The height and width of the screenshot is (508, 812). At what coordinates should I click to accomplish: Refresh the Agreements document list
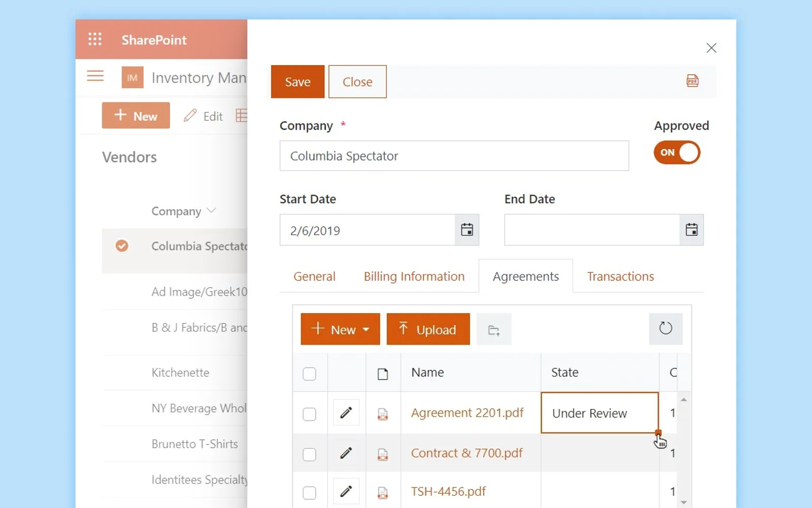(665, 329)
